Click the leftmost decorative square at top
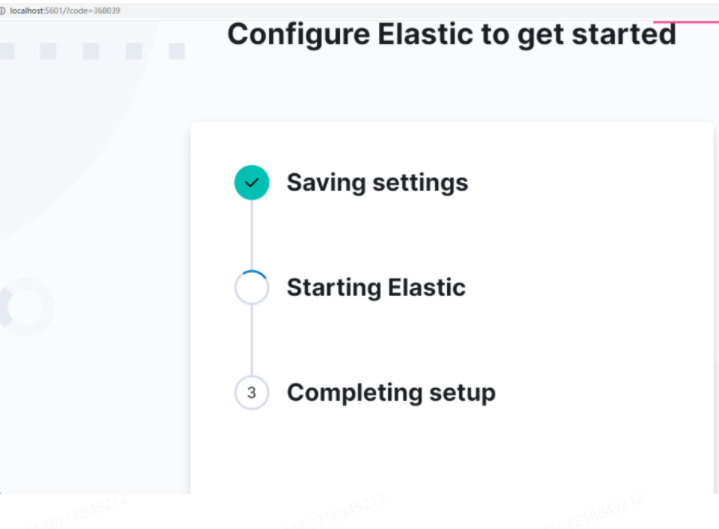 (x=5, y=51)
